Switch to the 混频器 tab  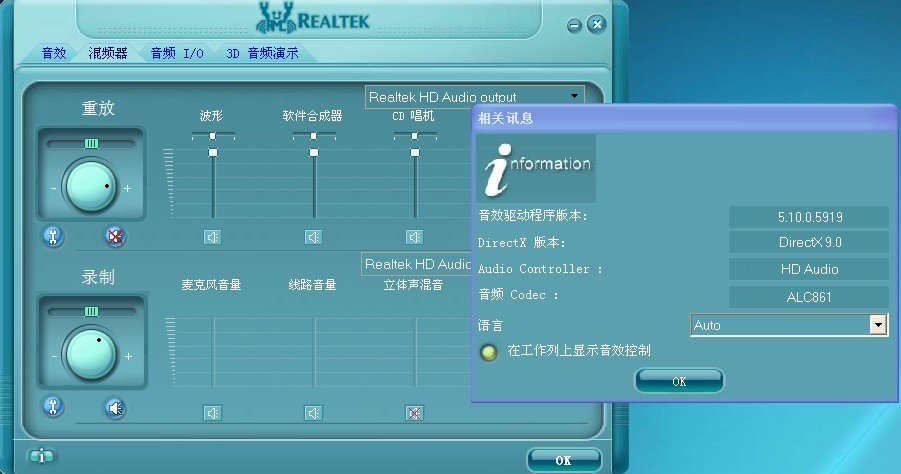click(107, 53)
